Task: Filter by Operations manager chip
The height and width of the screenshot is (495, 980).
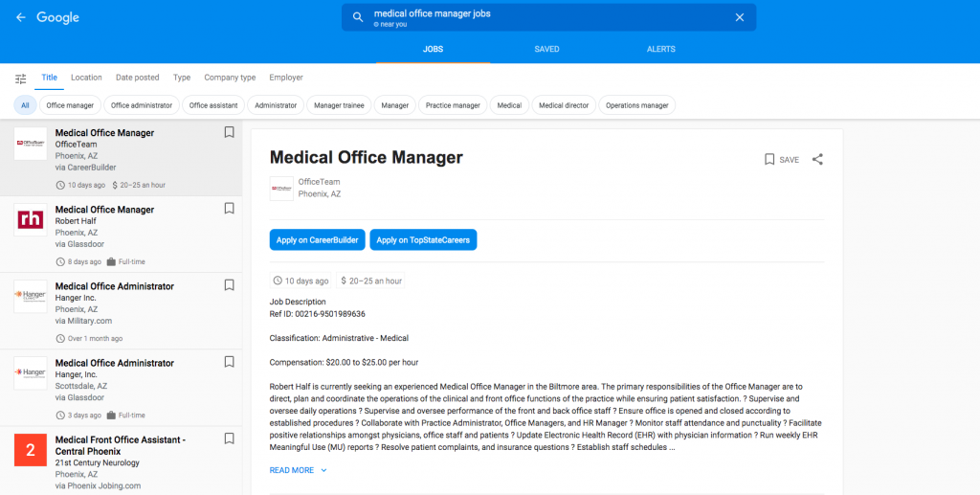Action: pyautogui.click(x=636, y=105)
